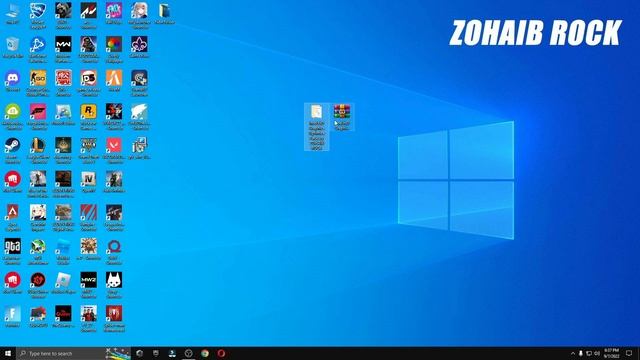This screenshot has width=640, height=360.
Task: Launch the red Spider-Man shortcut
Action: point(114,318)
